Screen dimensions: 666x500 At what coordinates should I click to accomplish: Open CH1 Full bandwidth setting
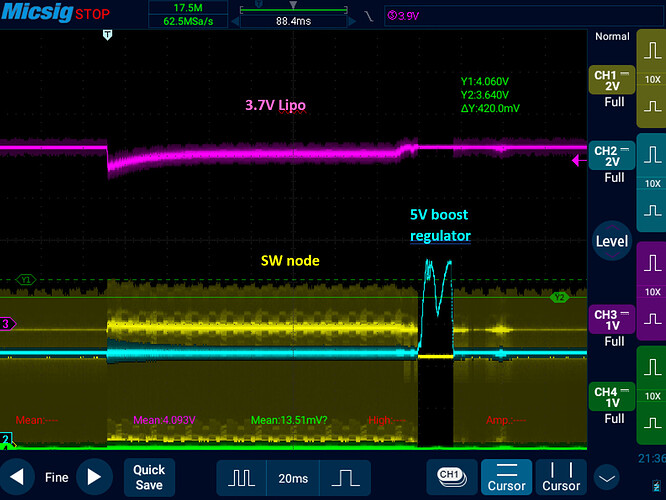pos(614,102)
